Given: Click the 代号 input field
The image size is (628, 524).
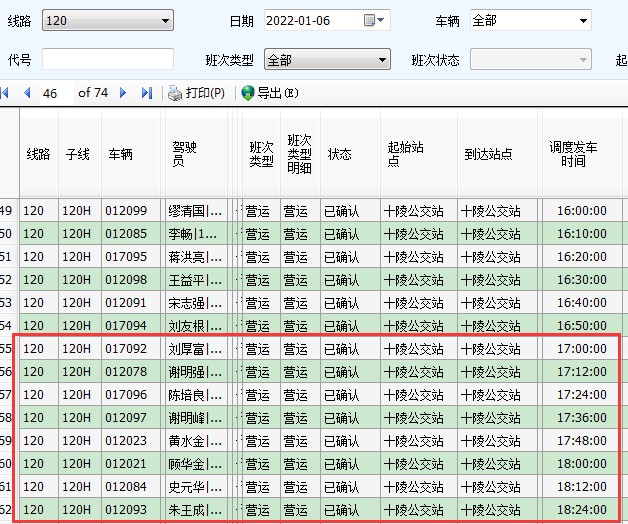Looking at the screenshot, I should [107, 60].
